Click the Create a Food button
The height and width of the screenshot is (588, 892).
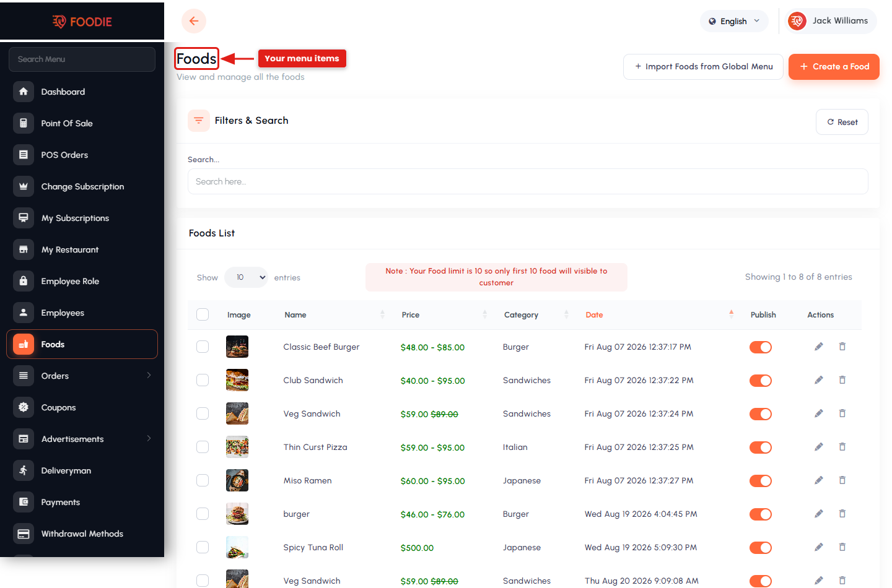(834, 67)
